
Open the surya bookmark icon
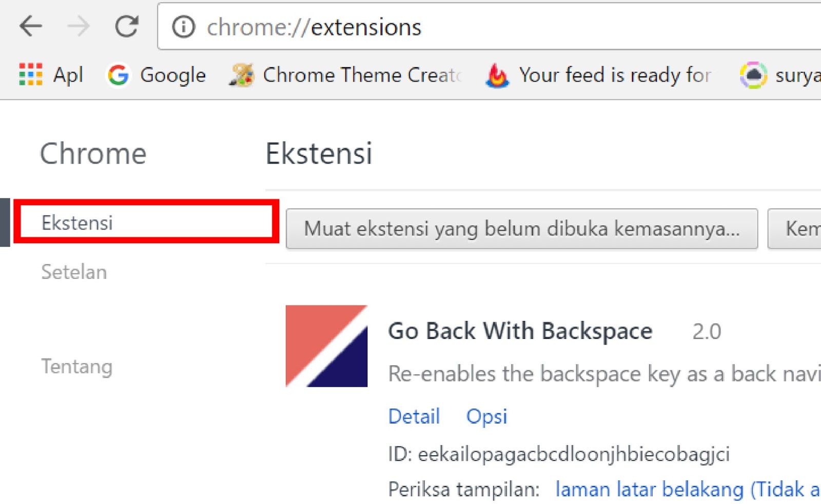[753, 75]
